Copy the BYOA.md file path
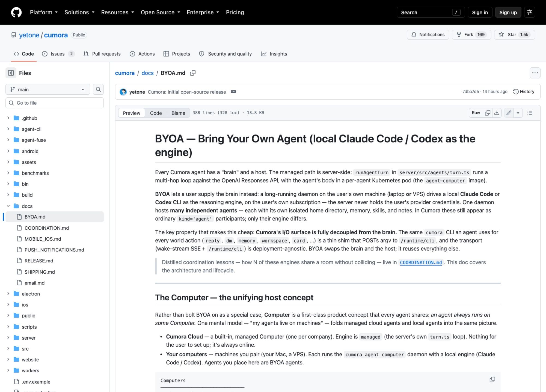The height and width of the screenshot is (392, 546). tap(193, 73)
